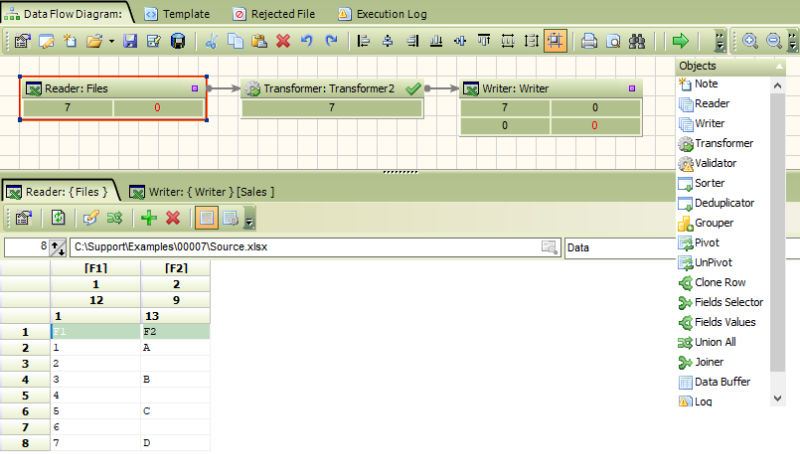Click the main toolbar properties icon

coord(22,41)
